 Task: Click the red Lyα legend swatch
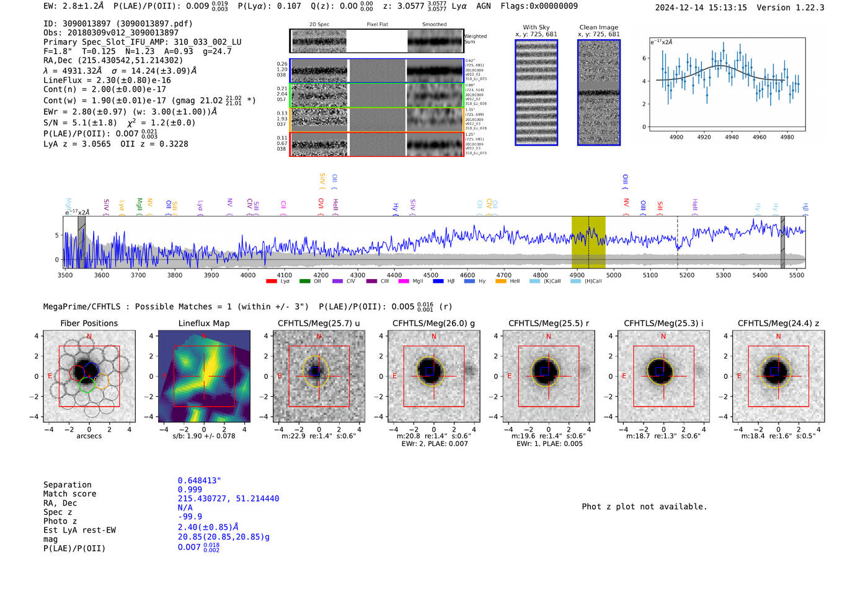tap(271, 282)
